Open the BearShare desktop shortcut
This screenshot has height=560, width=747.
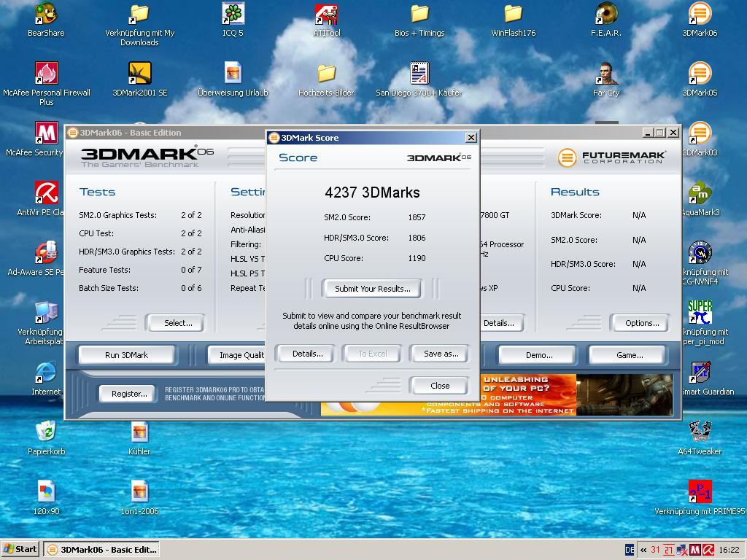(x=46, y=13)
